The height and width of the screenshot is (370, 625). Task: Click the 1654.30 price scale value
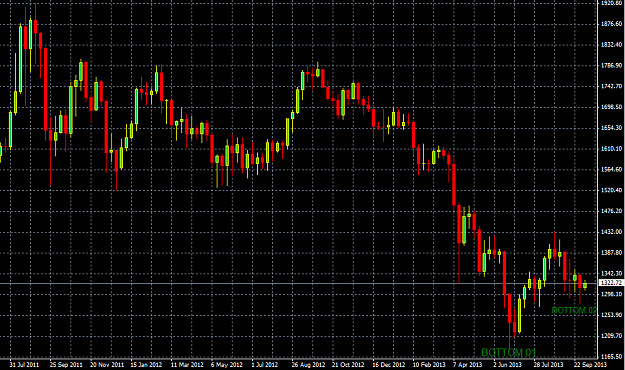click(x=611, y=128)
